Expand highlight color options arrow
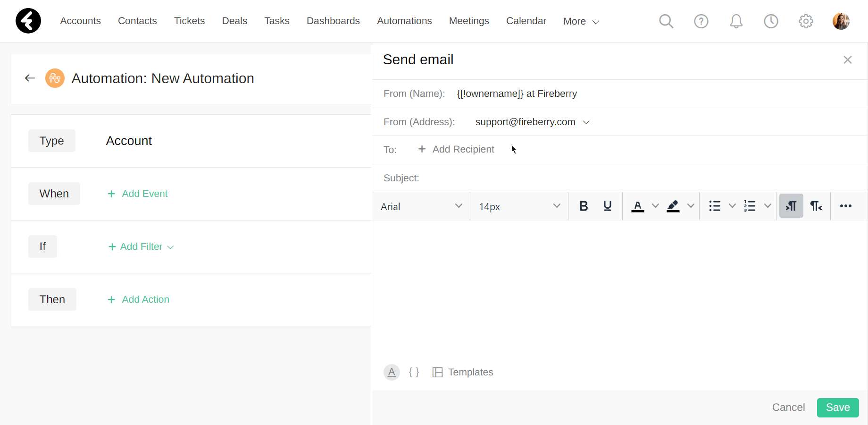This screenshot has width=868, height=425. [x=691, y=206]
